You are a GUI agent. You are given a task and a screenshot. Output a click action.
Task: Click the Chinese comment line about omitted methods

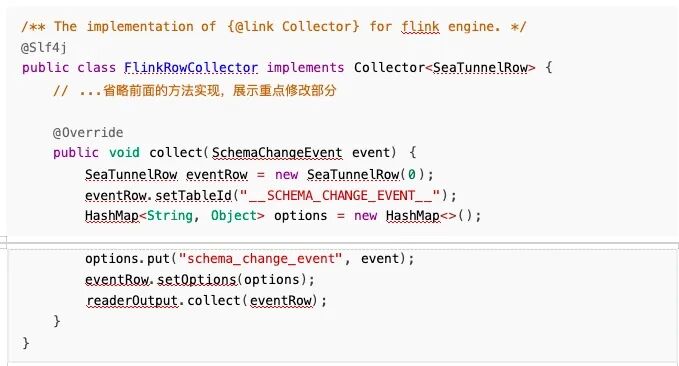[x=195, y=91]
